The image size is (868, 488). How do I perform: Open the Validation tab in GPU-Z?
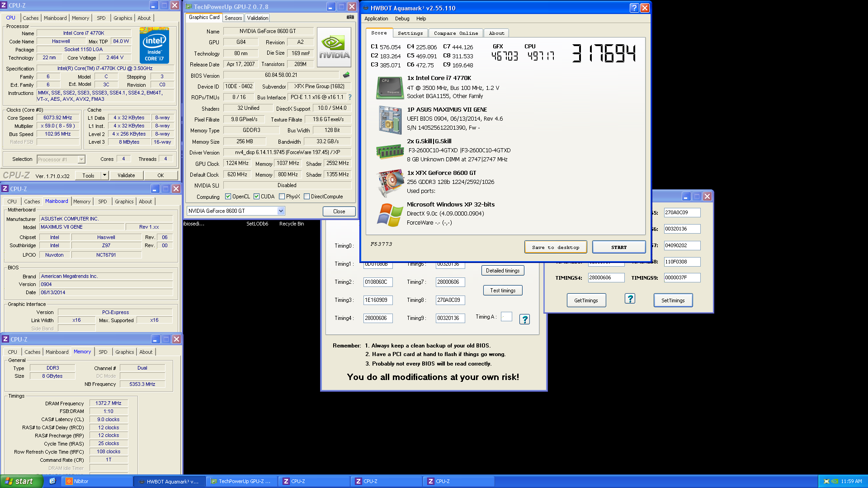point(257,18)
